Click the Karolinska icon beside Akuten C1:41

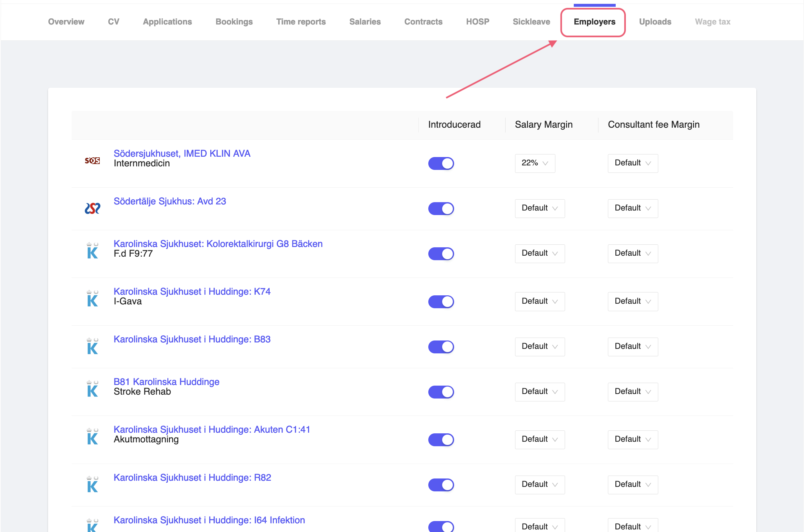[92, 437]
